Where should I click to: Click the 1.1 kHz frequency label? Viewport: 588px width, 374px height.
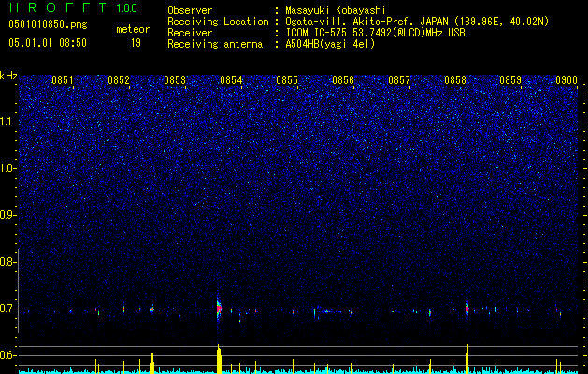7,122
